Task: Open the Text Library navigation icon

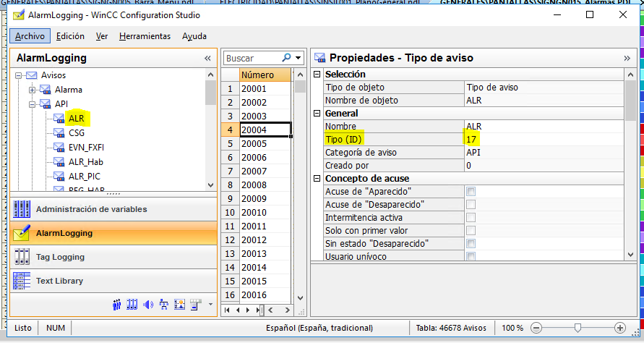Action: pyautogui.click(x=22, y=281)
